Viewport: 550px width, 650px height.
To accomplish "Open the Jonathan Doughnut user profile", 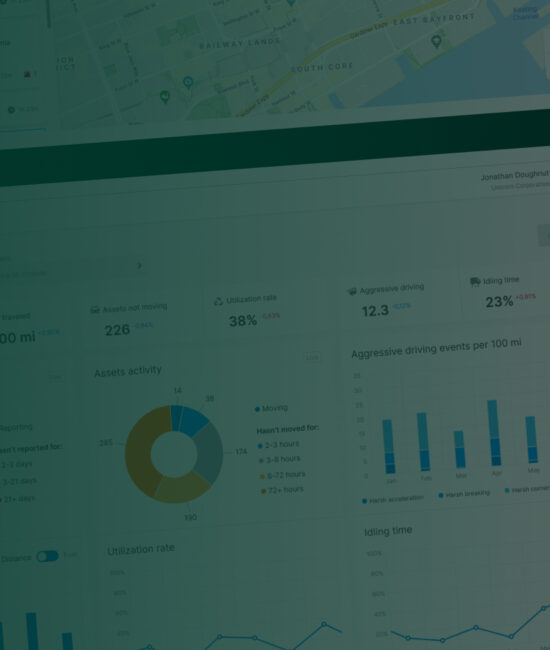I will pos(515,179).
